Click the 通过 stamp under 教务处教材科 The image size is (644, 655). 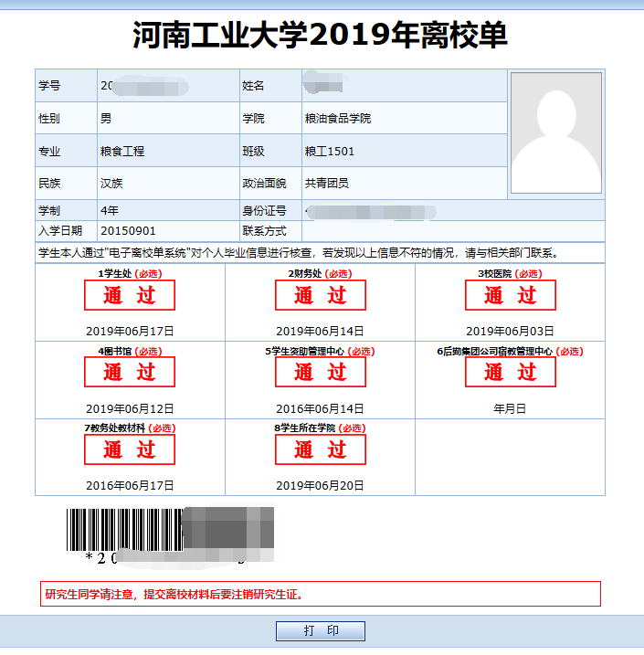[130, 449]
